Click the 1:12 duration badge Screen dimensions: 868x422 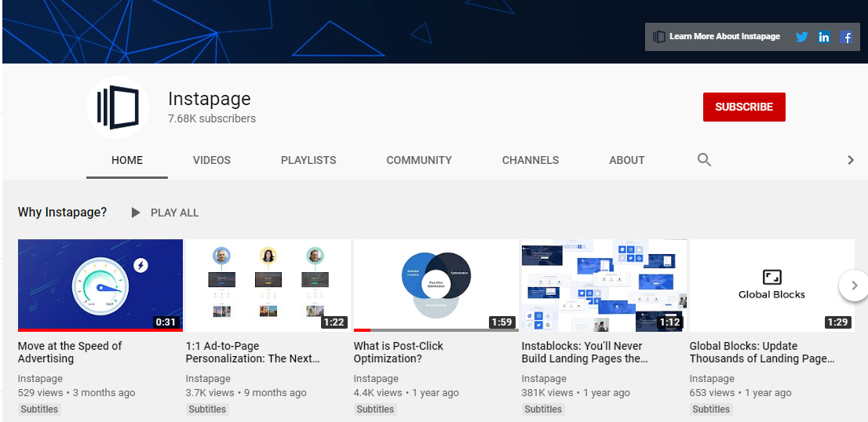click(x=669, y=322)
